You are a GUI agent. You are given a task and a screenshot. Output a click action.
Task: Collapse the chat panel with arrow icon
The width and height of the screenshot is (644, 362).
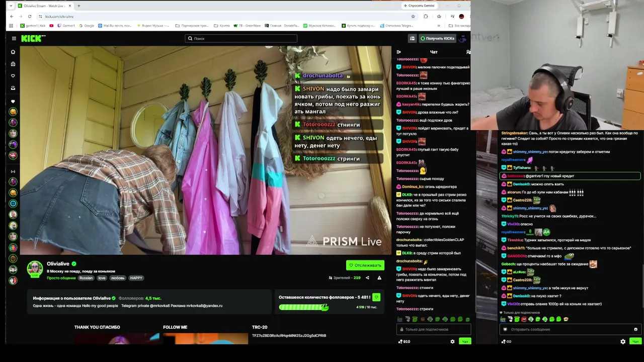pos(398,52)
